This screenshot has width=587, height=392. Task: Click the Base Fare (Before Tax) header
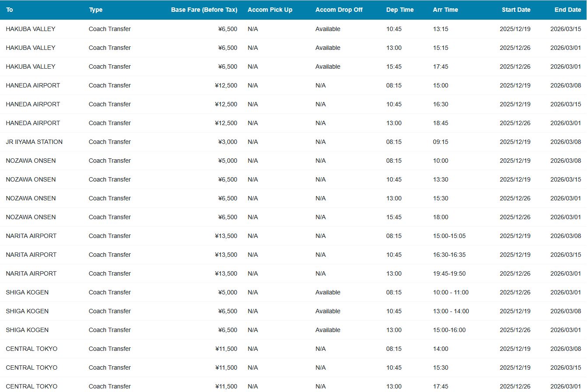click(x=204, y=10)
